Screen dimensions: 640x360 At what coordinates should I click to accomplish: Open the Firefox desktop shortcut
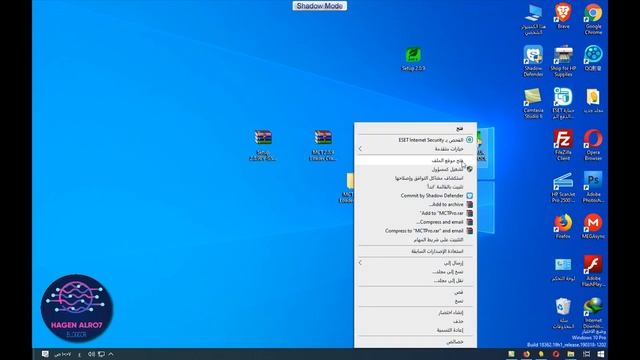pos(563,226)
